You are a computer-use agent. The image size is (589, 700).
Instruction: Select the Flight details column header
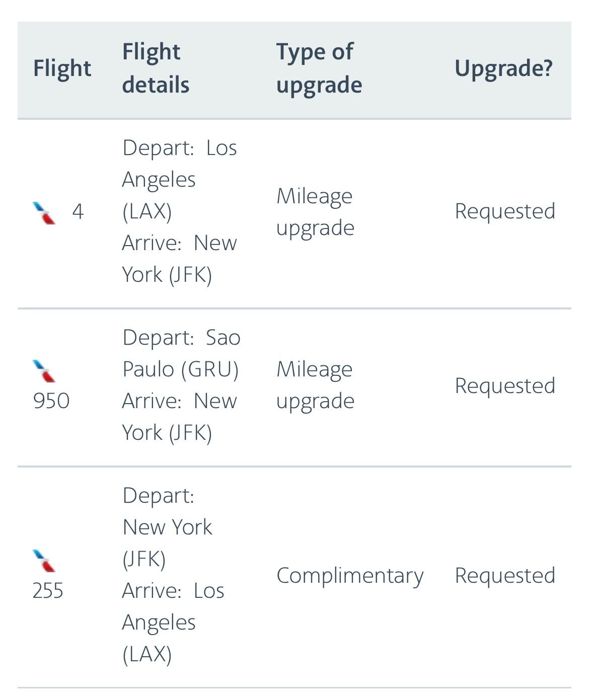click(156, 68)
